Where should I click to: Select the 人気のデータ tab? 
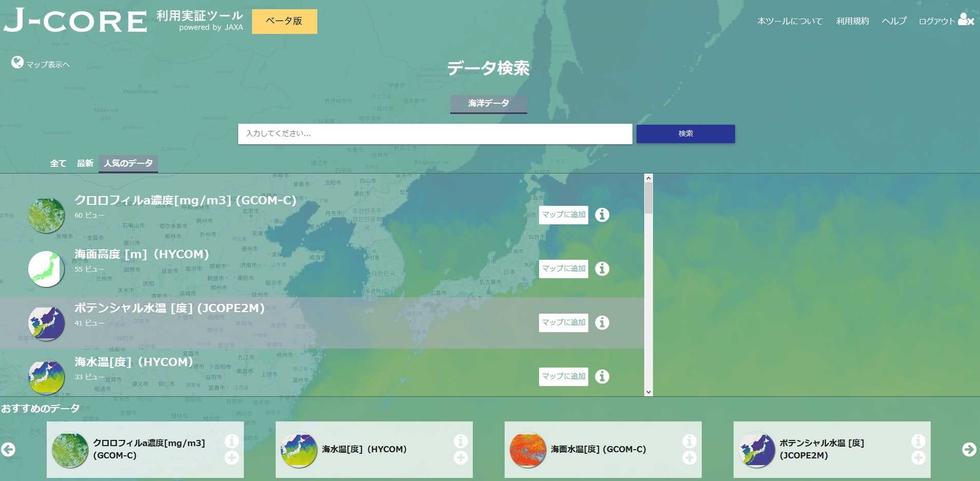[128, 164]
